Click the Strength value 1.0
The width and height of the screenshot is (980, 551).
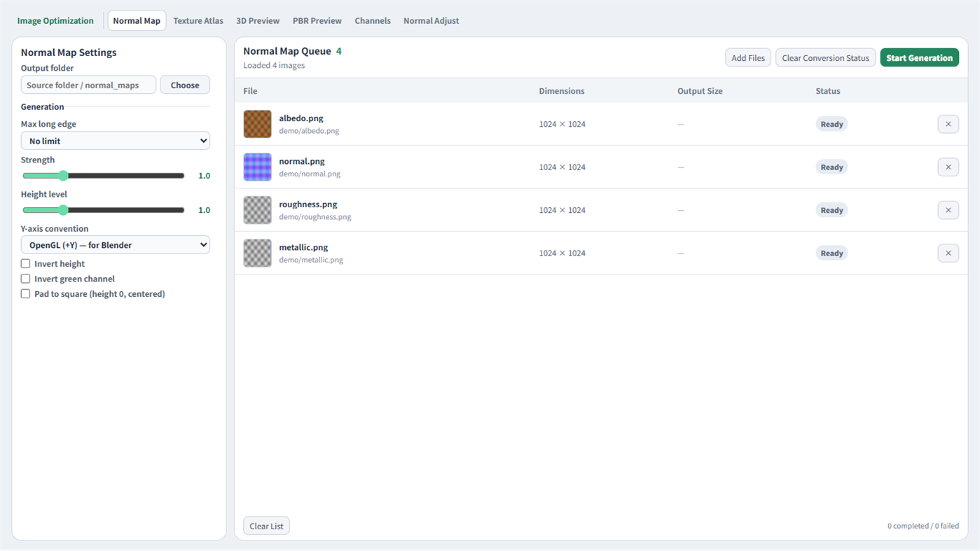(x=205, y=176)
